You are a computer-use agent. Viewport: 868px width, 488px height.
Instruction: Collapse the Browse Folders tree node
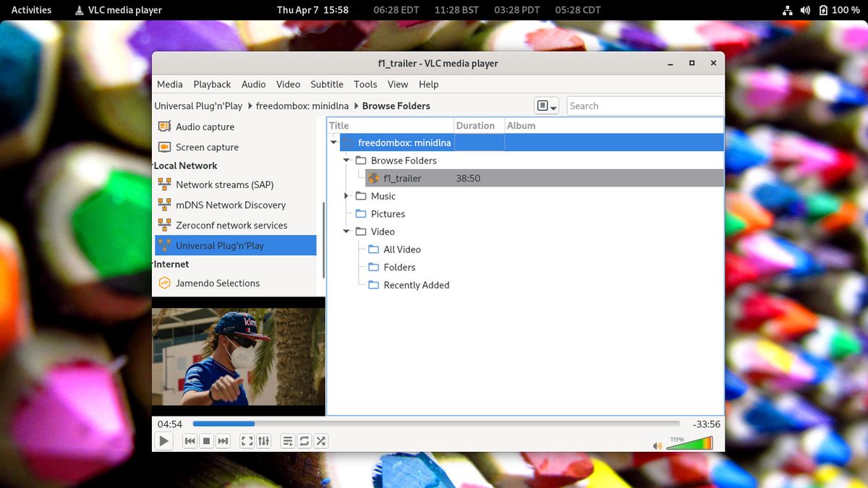[x=346, y=160]
